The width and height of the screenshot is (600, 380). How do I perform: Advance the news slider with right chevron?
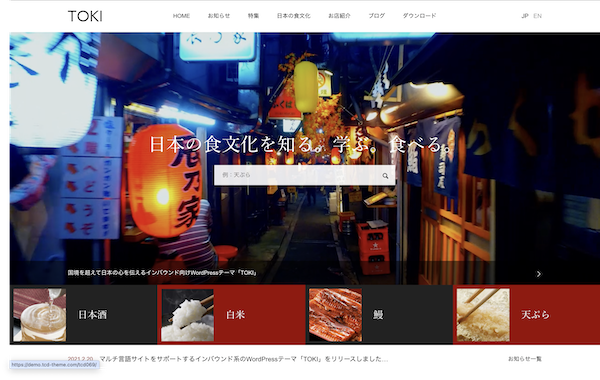[538, 274]
